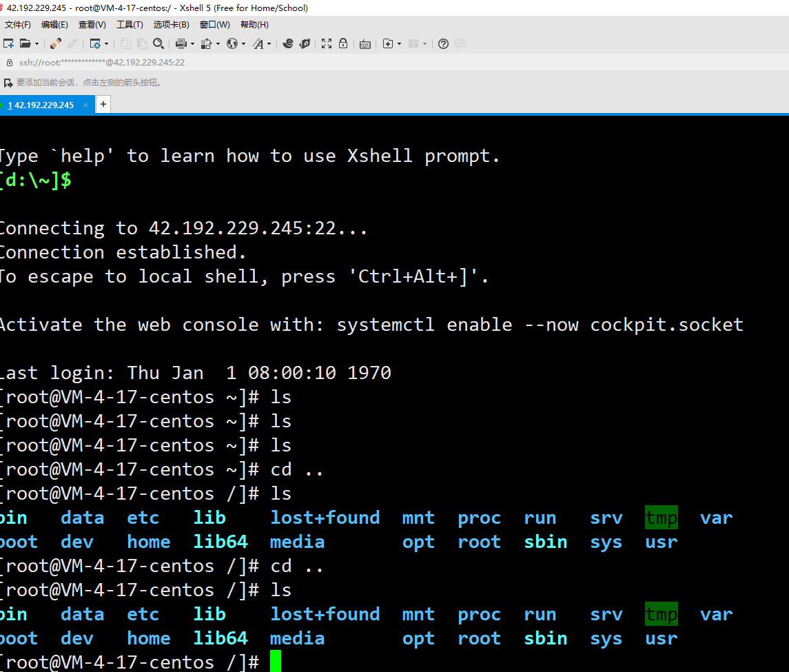
Task: Click the 'Type help to learn' line
Action: click(249, 156)
